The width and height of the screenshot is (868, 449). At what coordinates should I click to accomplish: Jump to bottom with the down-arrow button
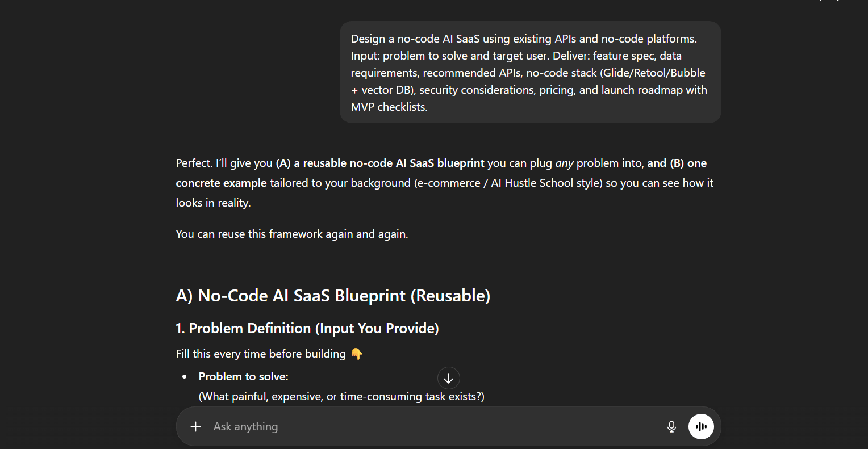pos(448,378)
